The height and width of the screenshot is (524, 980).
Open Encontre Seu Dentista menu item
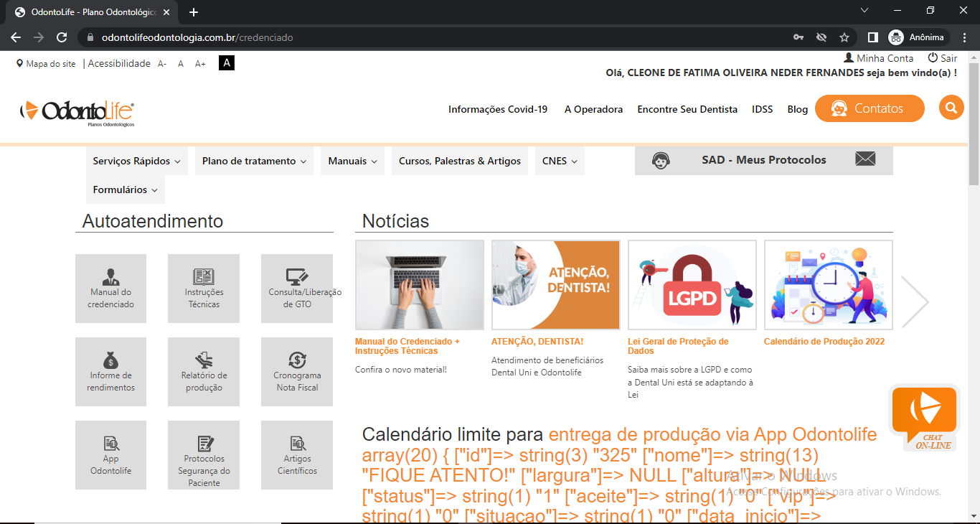(687, 109)
